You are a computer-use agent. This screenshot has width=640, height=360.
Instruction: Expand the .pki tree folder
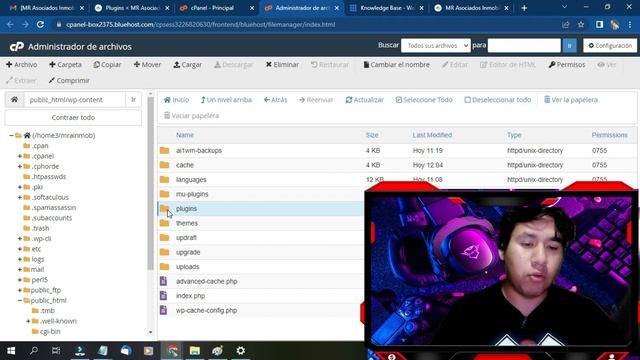coord(20,187)
